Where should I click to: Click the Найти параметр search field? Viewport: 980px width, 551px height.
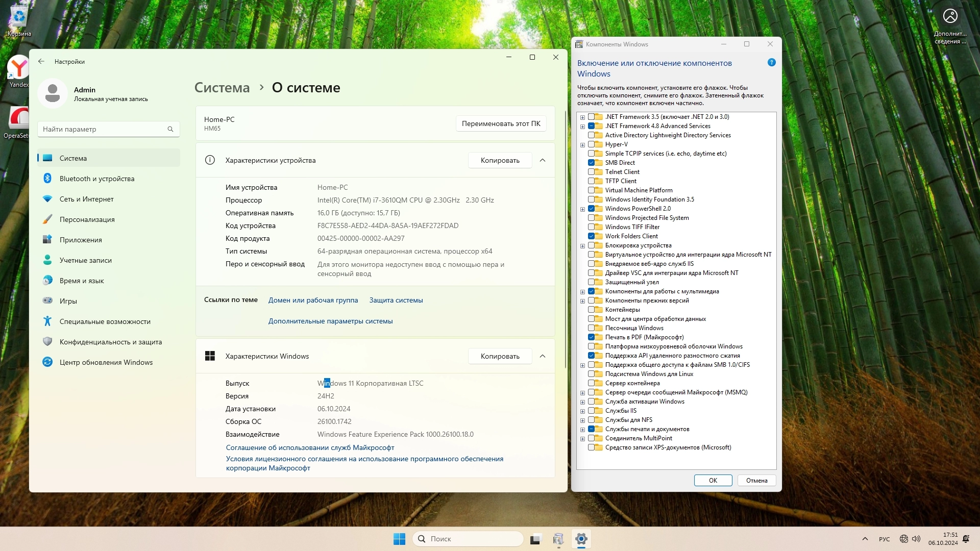[x=102, y=129]
